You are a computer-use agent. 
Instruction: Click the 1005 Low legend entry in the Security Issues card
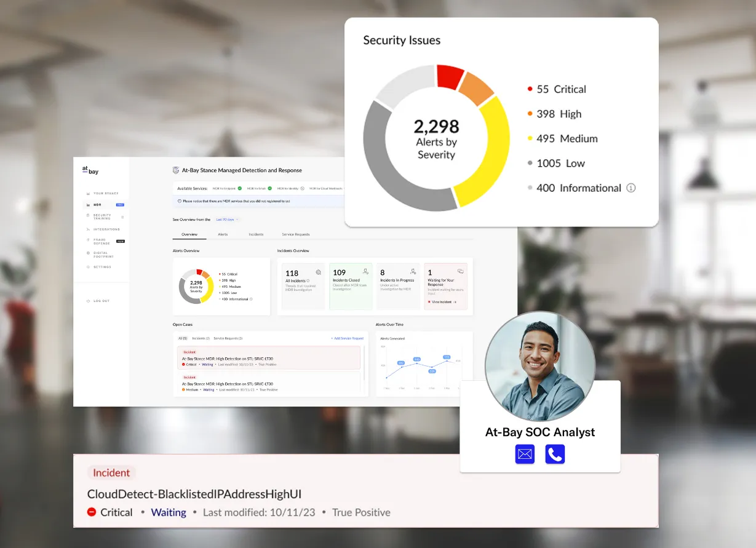[x=556, y=163]
